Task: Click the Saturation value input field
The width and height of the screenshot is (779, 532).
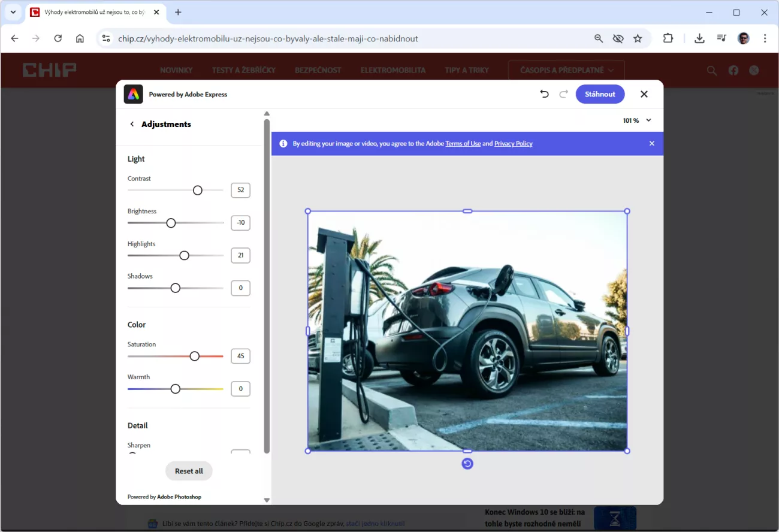Action: click(240, 356)
